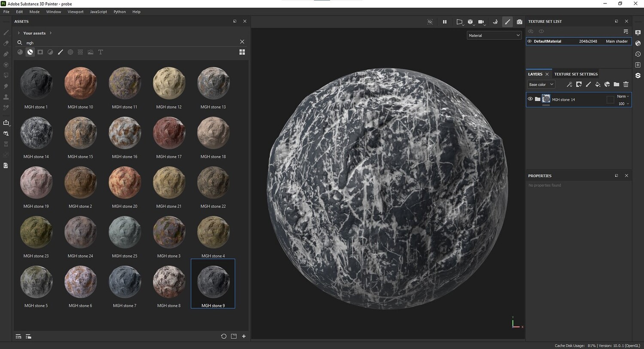Undock the Texture Set List panel

click(x=617, y=21)
